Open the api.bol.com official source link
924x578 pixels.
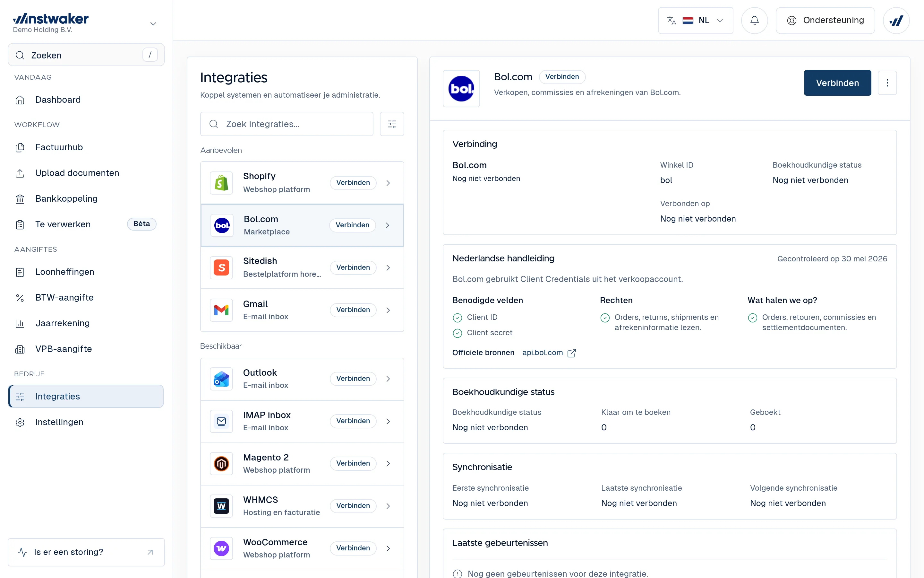click(542, 353)
